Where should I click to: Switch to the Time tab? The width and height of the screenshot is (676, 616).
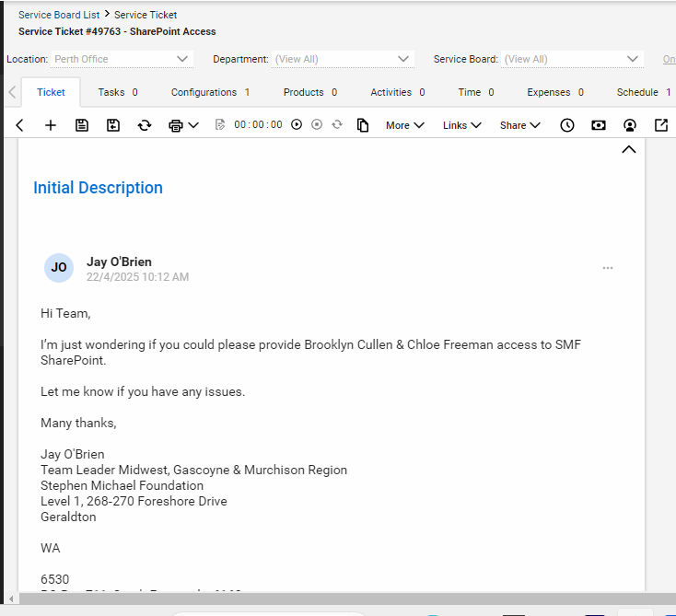tap(476, 92)
